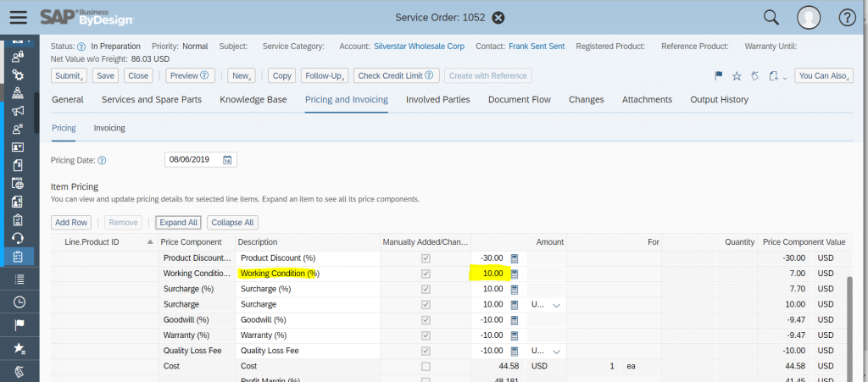This screenshot has height=382, width=868.
Task: Expand currency dropdown in Quality Loss Fee row
Action: coord(556,352)
